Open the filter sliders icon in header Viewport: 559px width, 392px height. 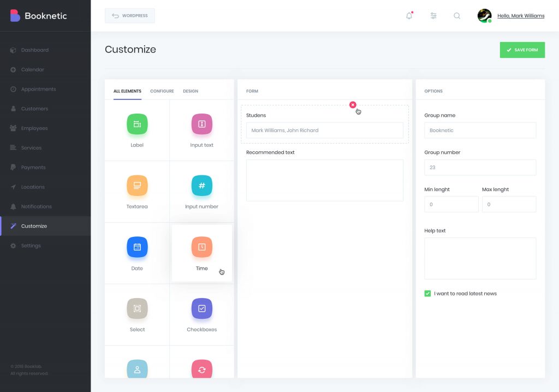point(433,16)
